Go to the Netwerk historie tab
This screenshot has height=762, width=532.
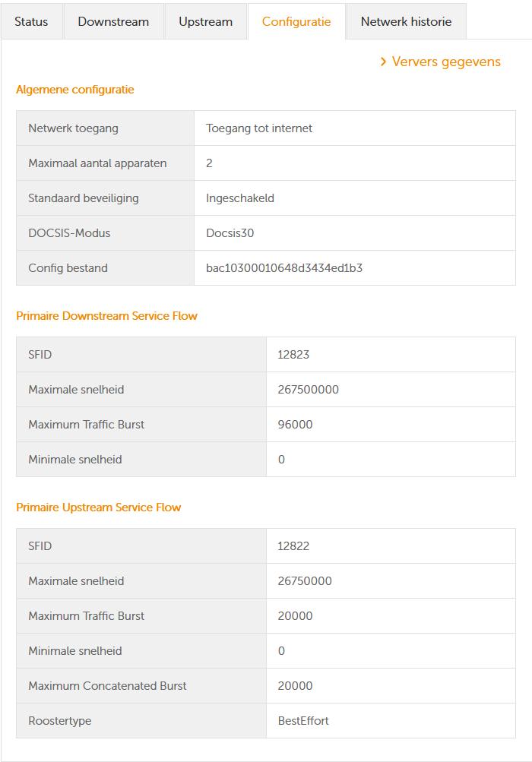[x=406, y=21]
